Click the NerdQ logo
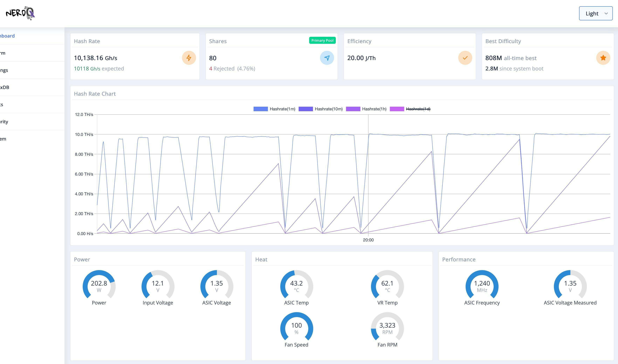 tap(20, 13)
